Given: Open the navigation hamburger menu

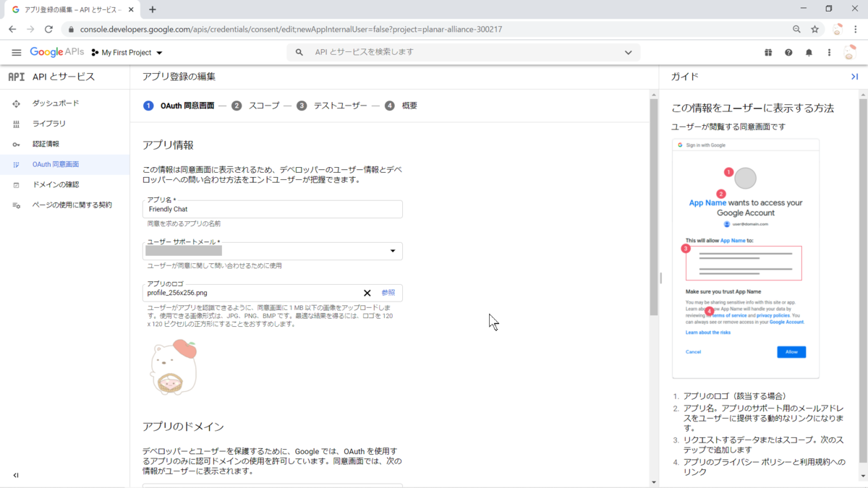Looking at the screenshot, I should (16, 52).
